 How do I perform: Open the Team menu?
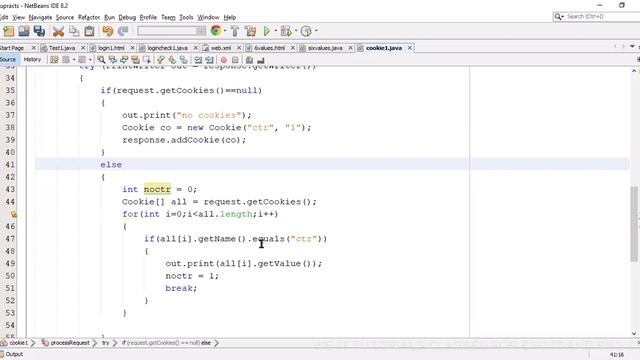(168, 17)
